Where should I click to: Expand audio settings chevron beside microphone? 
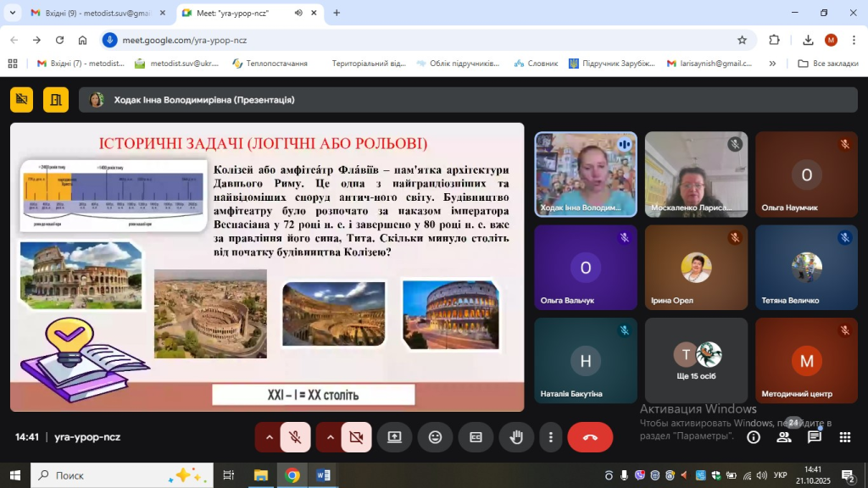(x=270, y=437)
